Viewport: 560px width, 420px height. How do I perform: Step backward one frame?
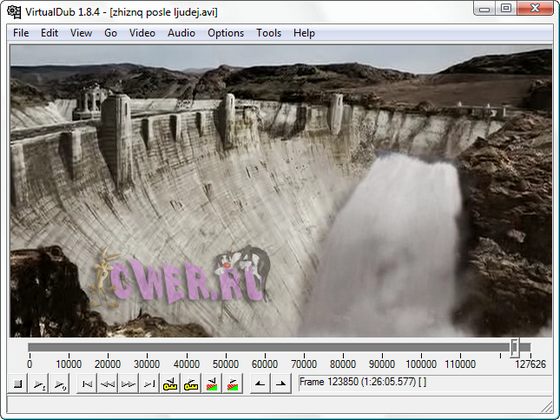[x=108, y=384]
